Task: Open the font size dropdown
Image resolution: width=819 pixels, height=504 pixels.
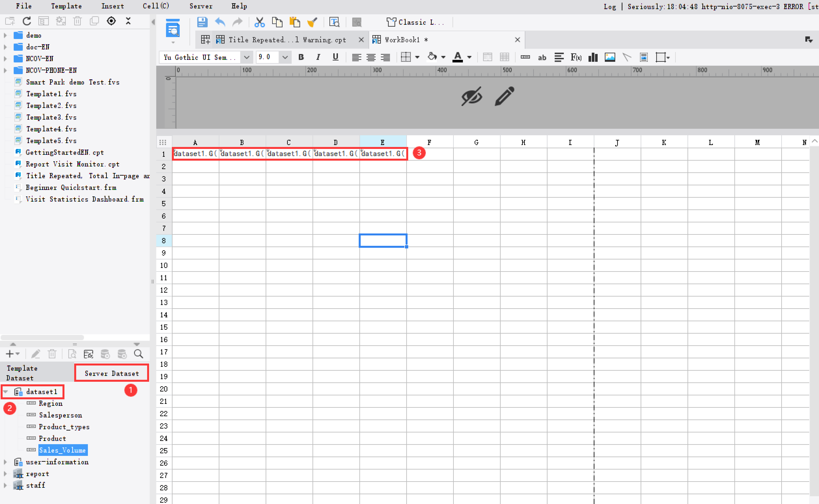Action: click(x=285, y=57)
